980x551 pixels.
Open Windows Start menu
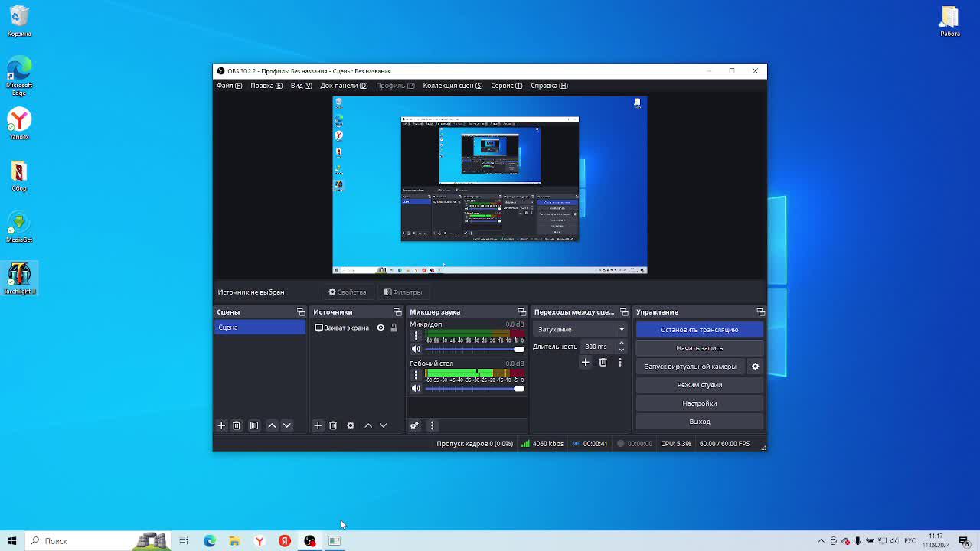coord(12,541)
